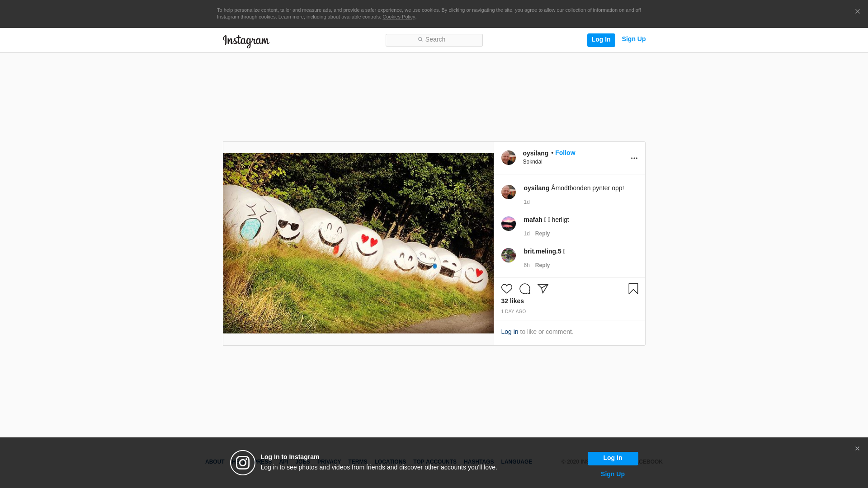Open the TOP ACCOUNTS footer link
Image resolution: width=868 pixels, height=488 pixels.
coord(435,462)
